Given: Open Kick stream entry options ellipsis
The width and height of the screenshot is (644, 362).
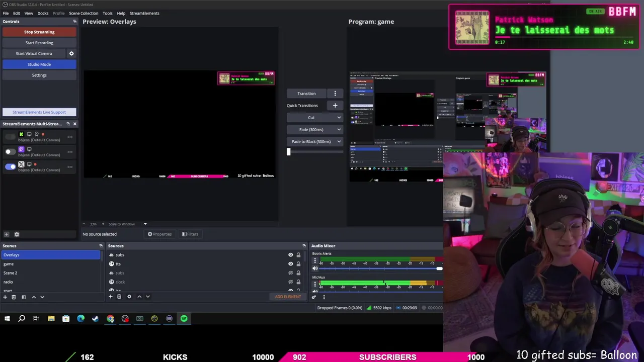Looking at the screenshot, I should pos(70,137).
